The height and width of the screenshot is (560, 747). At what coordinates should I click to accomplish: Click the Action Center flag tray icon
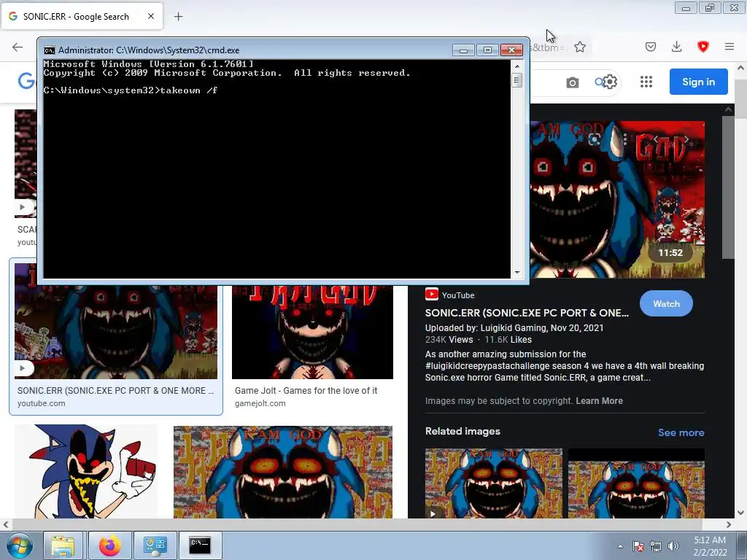point(638,546)
